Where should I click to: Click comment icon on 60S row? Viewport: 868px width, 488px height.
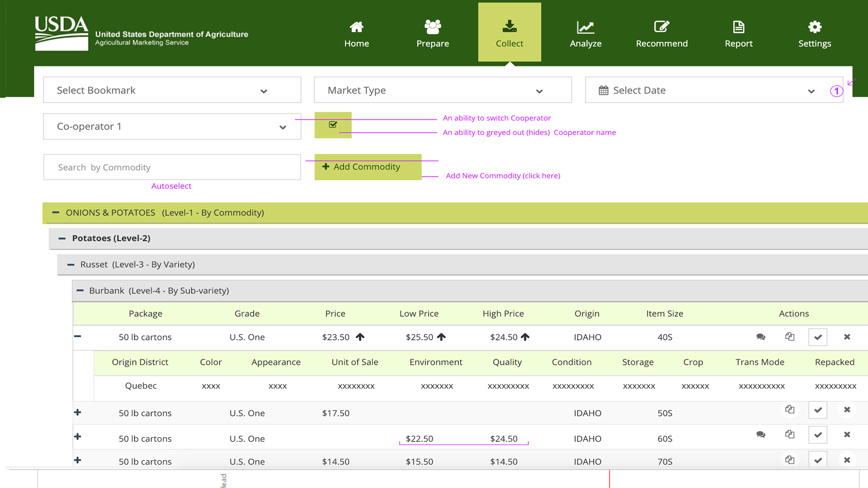761,435
